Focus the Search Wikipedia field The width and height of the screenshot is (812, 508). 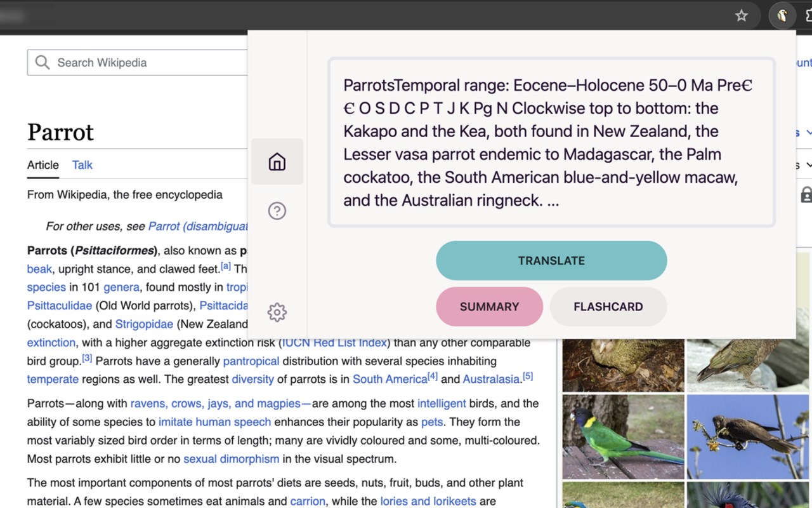click(x=138, y=62)
